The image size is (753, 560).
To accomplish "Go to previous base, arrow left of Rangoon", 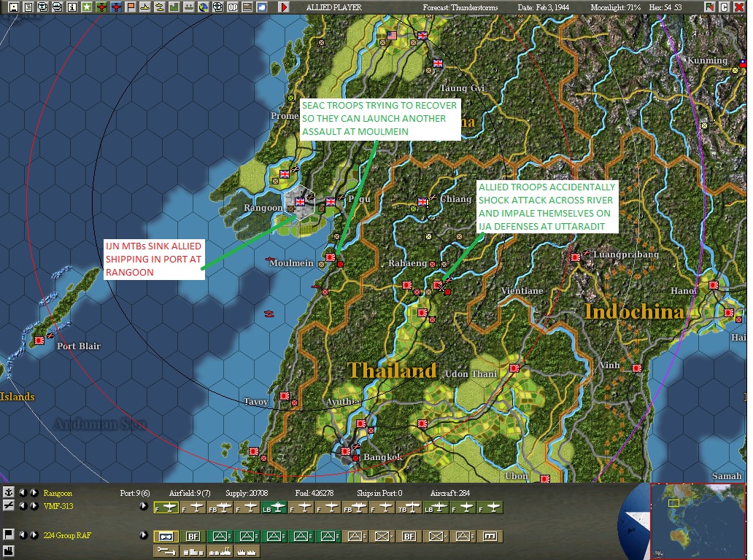I will click(23, 493).
